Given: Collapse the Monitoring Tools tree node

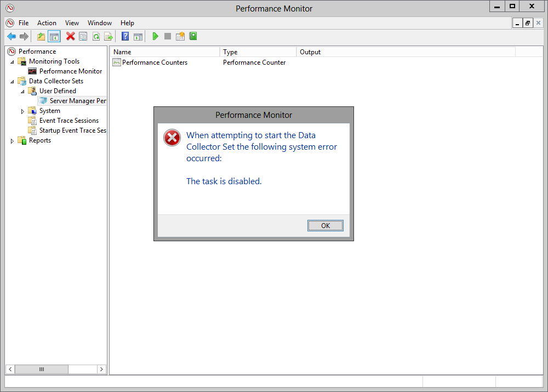Looking at the screenshot, I should 12,62.
